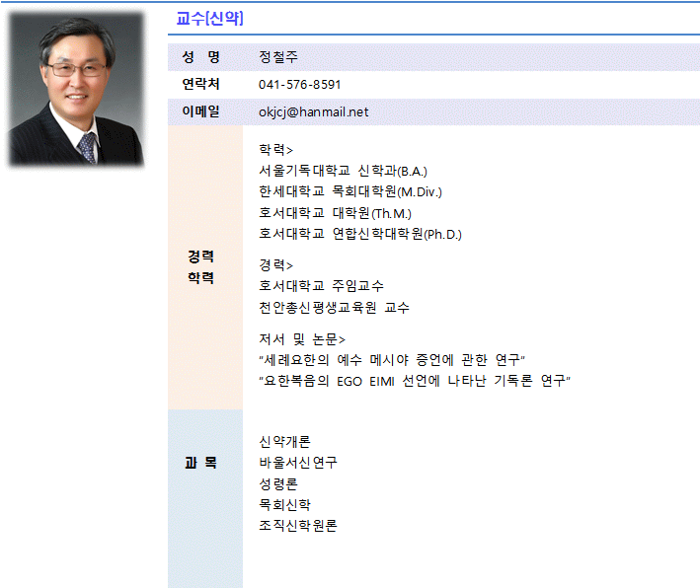The image size is (700, 588).
Task: Select 한세대학교 목회대학원(M.Div.) line
Action: pyautogui.click(x=350, y=191)
